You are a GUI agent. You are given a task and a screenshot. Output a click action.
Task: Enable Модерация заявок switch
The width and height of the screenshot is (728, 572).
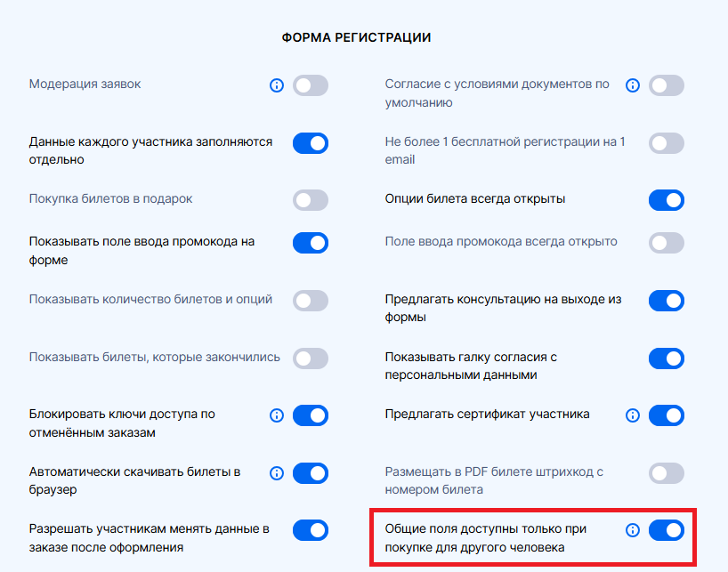tap(311, 85)
